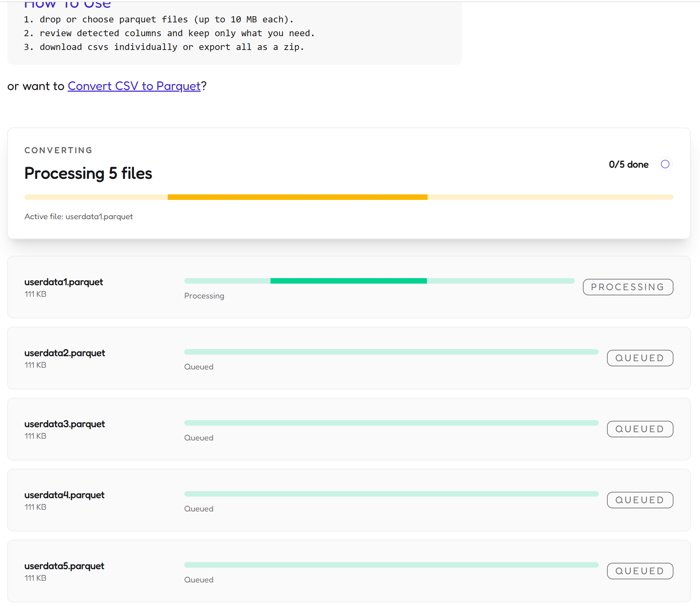Click the '0/5 done' counter text
The height and width of the screenshot is (610, 700).
(x=628, y=164)
